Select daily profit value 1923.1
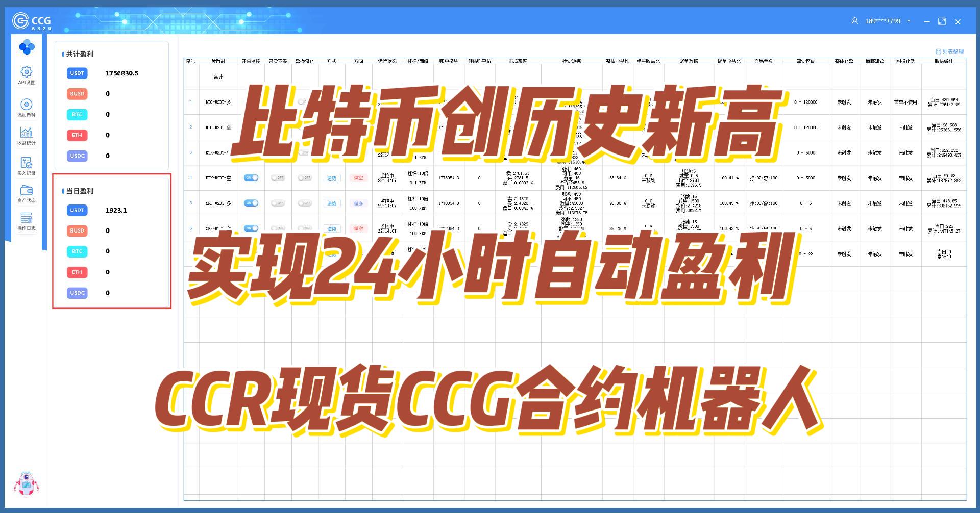The width and height of the screenshot is (980, 513). (116, 210)
